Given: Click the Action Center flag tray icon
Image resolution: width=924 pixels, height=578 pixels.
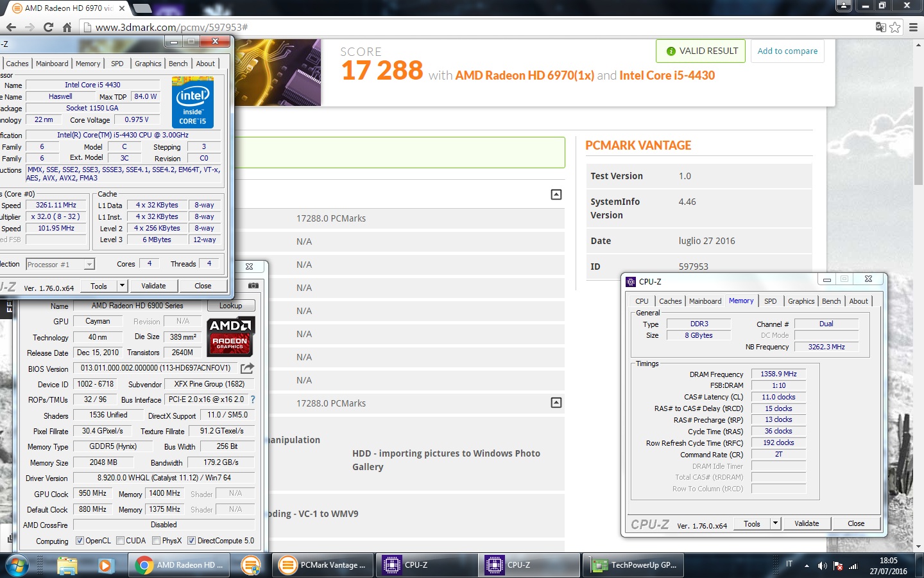Looking at the screenshot, I should coord(838,566).
